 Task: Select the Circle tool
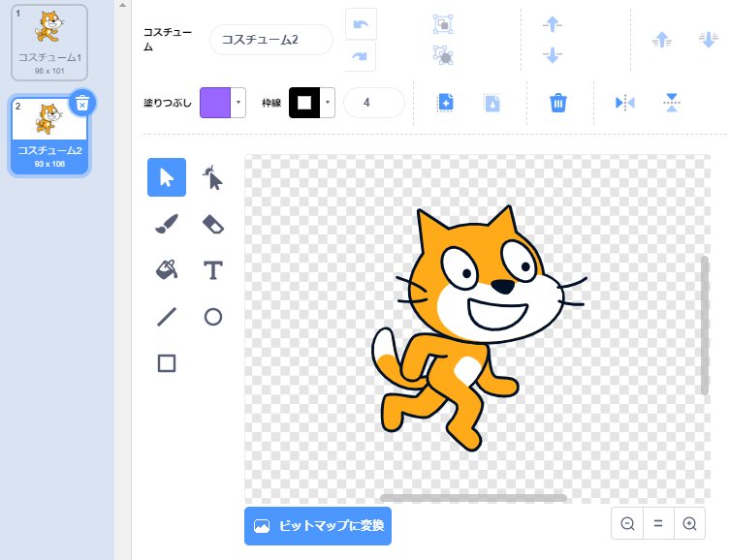coord(213,317)
